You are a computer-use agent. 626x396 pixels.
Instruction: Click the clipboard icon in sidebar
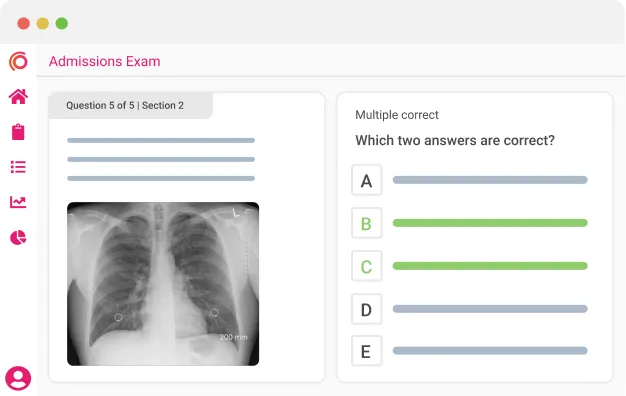click(18, 132)
